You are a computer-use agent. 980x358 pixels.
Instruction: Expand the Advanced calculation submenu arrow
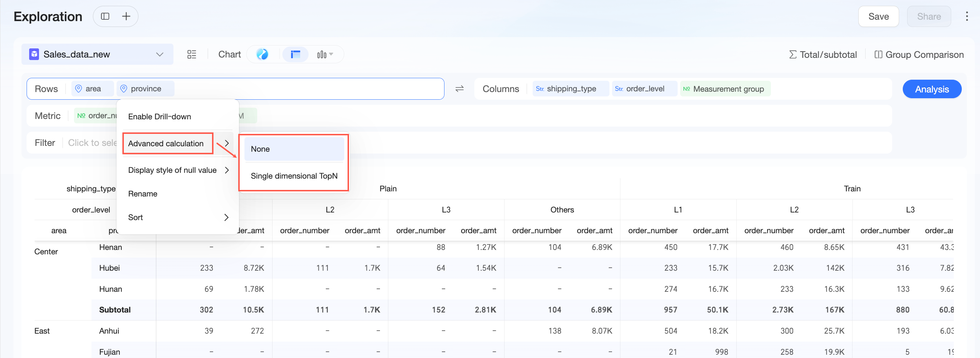tap(226, 143)
